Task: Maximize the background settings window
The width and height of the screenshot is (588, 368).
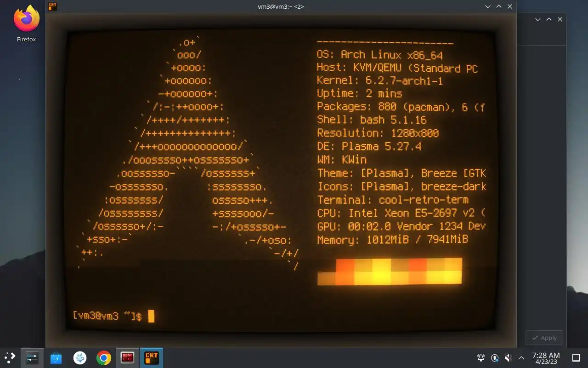Action: pyautogui.click(x=548, y=19)
